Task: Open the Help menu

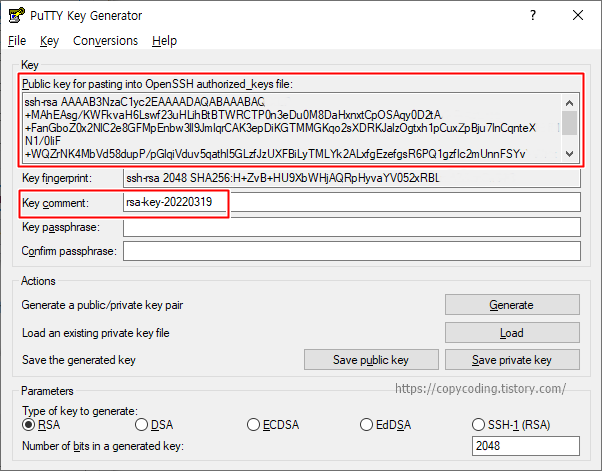Action: coord(164,41)
